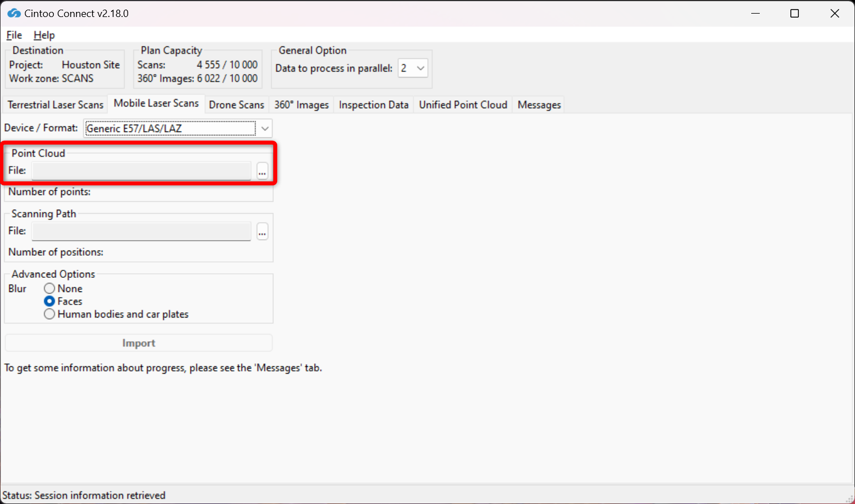This screenshot has height=504, width=855.
Task: Click the Work zone: SCANS text
Action: 52,78
